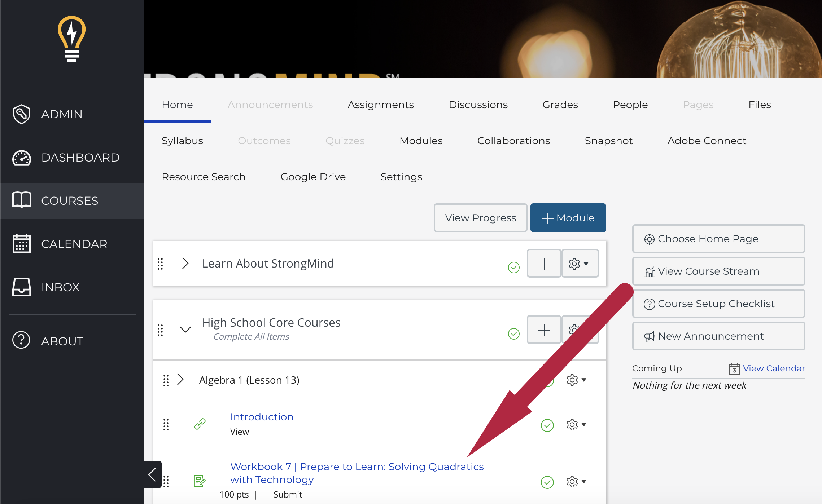
Task: Add a new module with + Module
Action: click(568, 218)
